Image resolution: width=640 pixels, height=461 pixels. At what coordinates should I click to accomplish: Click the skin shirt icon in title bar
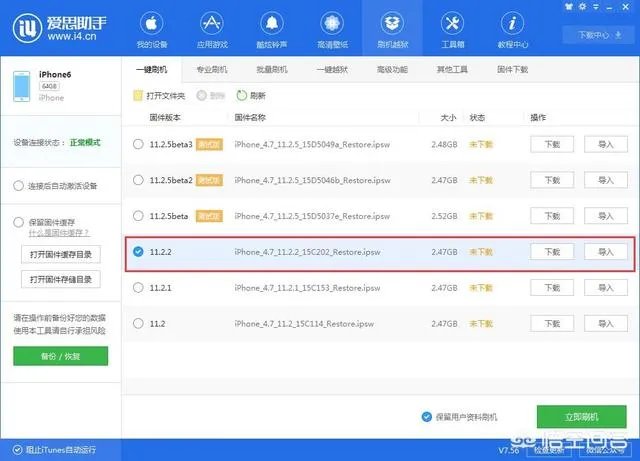pos(568,7)
